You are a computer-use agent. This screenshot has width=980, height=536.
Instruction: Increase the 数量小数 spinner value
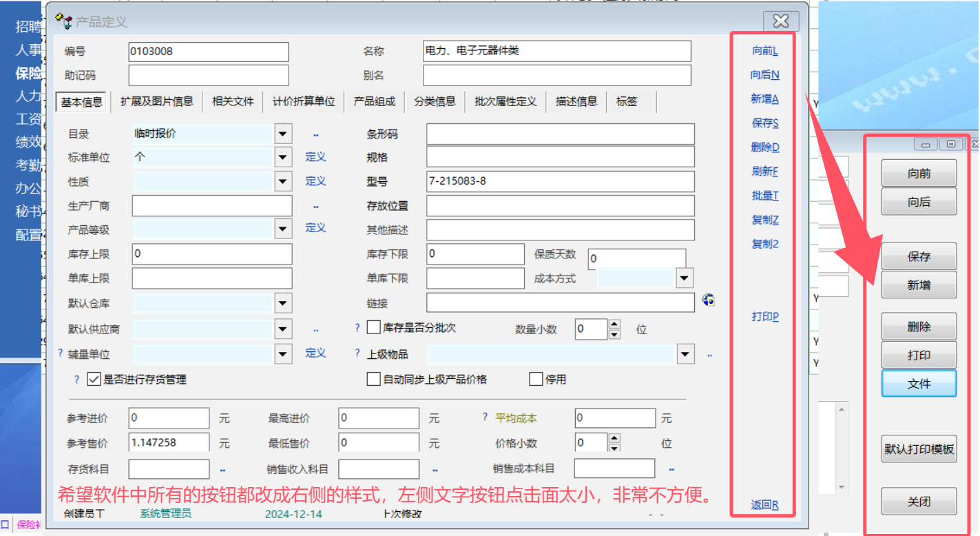click(x=615, y=324)
